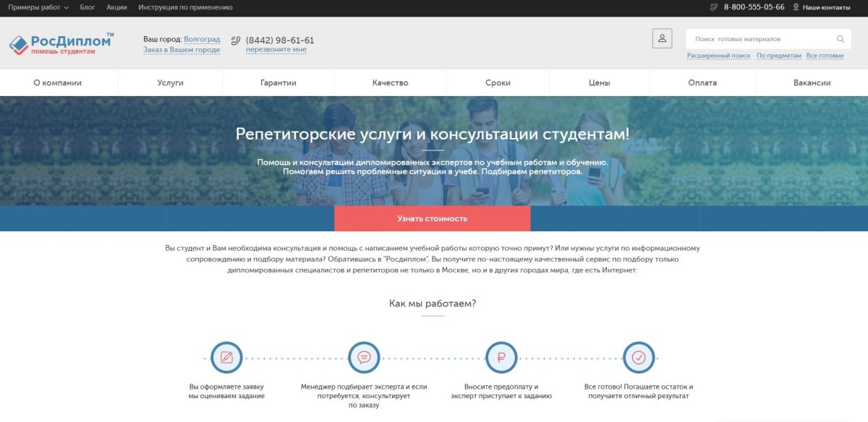868x422 pixels.
Task: Click the Узнать стоимость button
Action: click(433, 218)
